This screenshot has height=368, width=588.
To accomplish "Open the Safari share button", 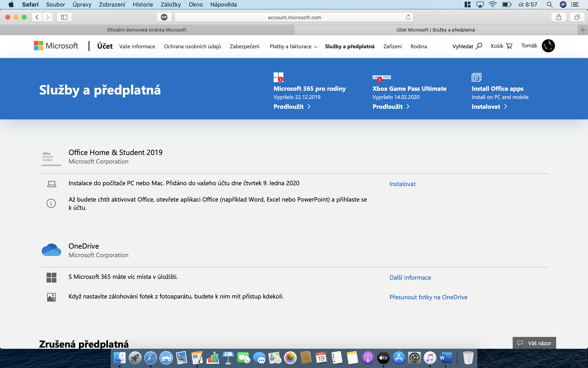I will [x=559, y=17].
